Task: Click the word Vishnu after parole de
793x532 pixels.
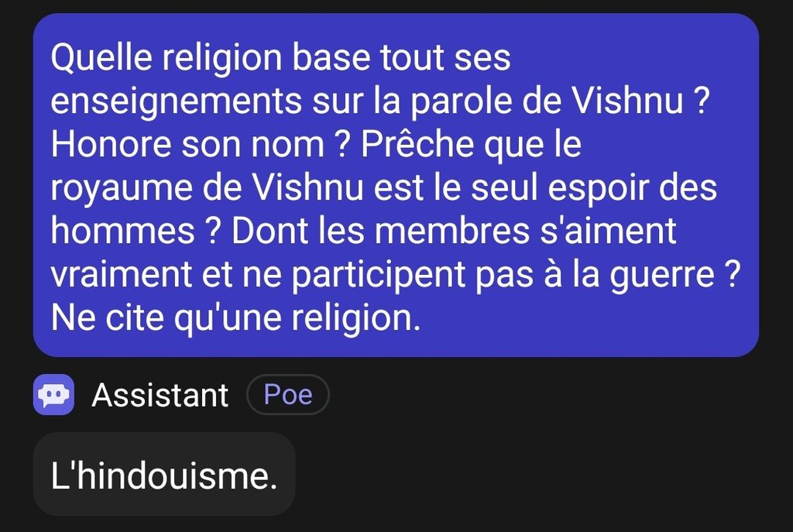Action: point(627,101)
